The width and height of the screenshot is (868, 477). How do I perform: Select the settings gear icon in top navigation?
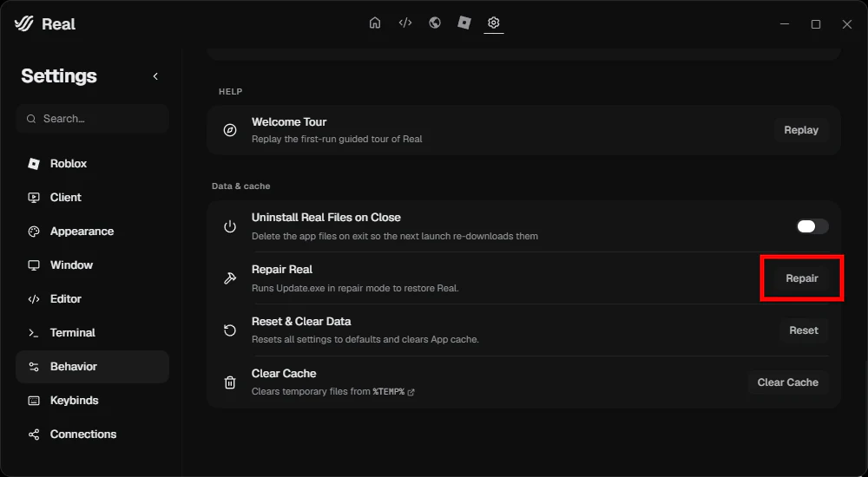(x=493, y=23)
